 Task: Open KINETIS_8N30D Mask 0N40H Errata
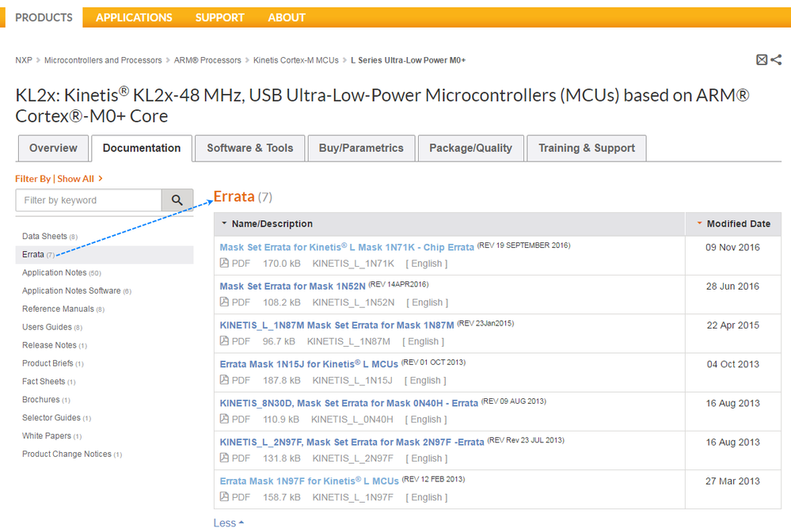click(348, 403)
